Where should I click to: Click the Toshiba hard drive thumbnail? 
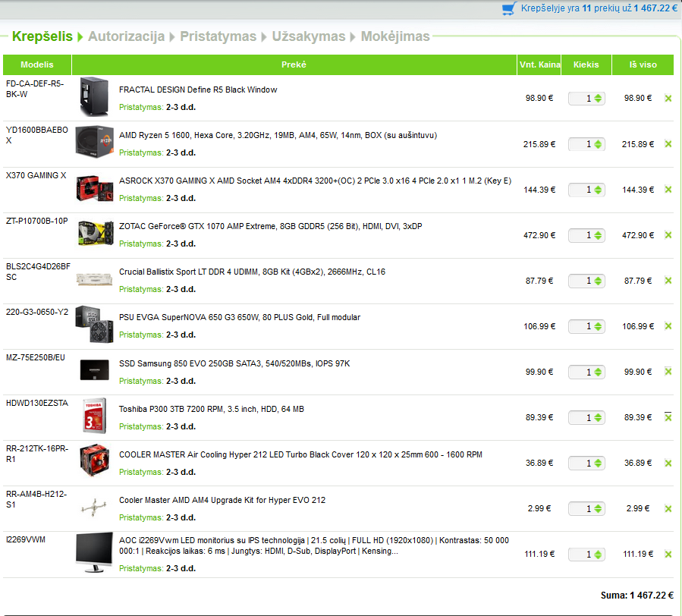(94, 416)
